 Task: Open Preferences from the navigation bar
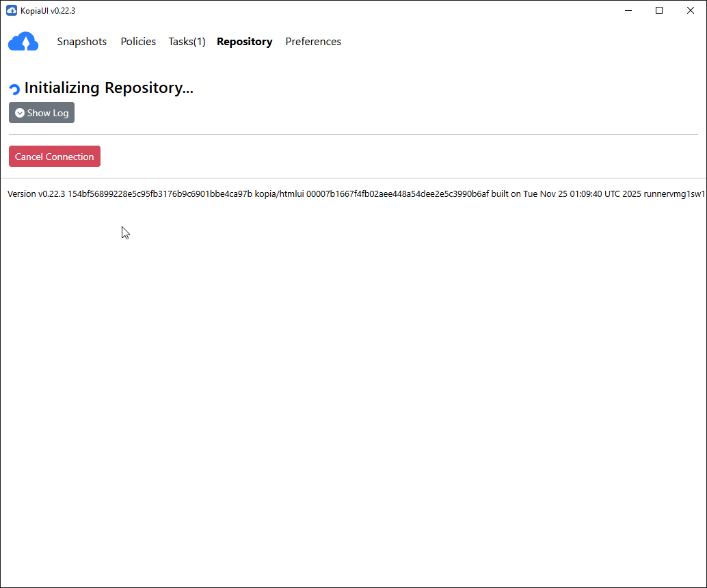(313, 42)
